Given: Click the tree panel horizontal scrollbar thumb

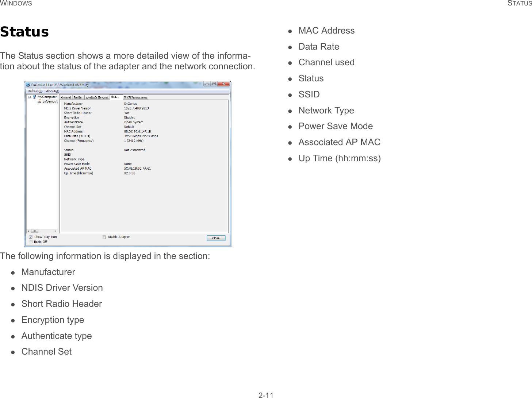Looking at the screenshot, I should [35, 231].
